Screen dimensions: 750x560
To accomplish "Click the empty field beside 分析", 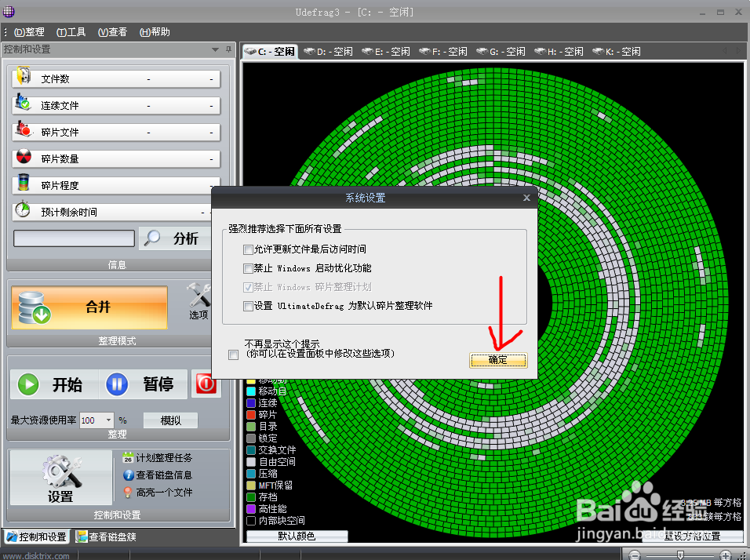I will 75,238.
